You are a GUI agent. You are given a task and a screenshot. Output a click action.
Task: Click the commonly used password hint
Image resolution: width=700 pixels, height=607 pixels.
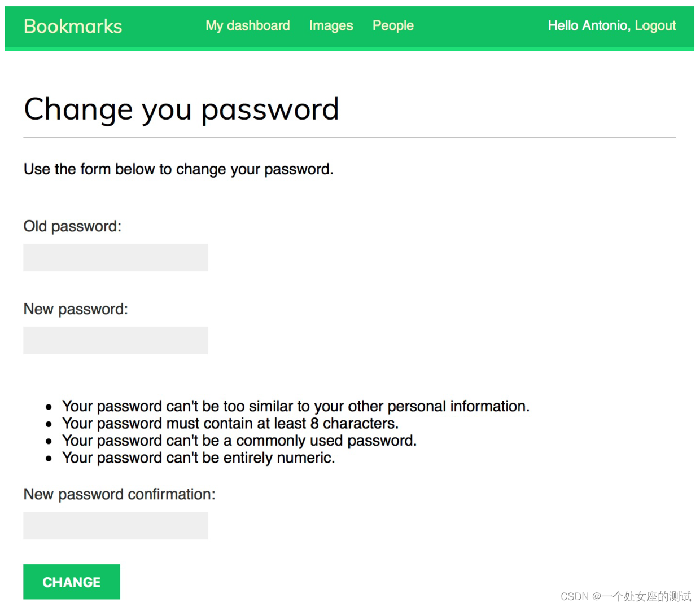[x=239, y=441]
